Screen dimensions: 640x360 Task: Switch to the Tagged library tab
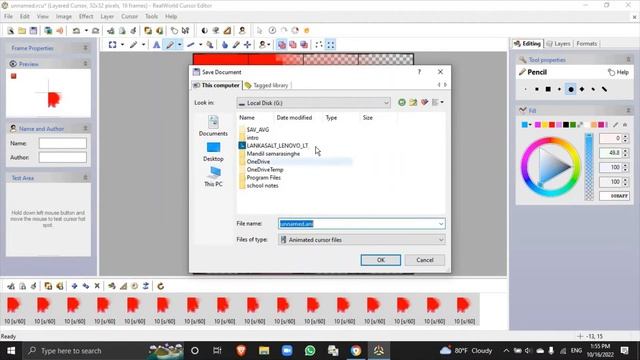pos(267,85)
